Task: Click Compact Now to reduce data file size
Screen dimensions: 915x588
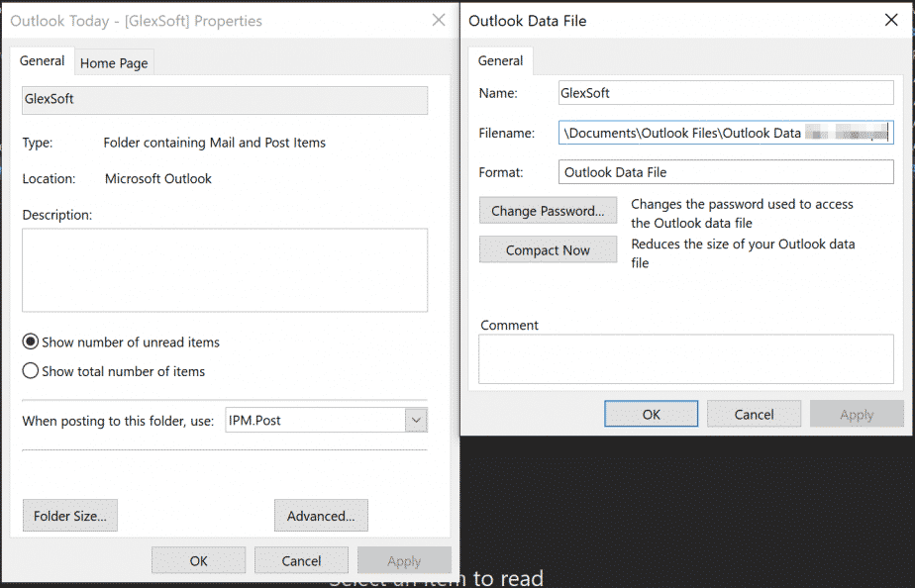Action: coord(548,248)
